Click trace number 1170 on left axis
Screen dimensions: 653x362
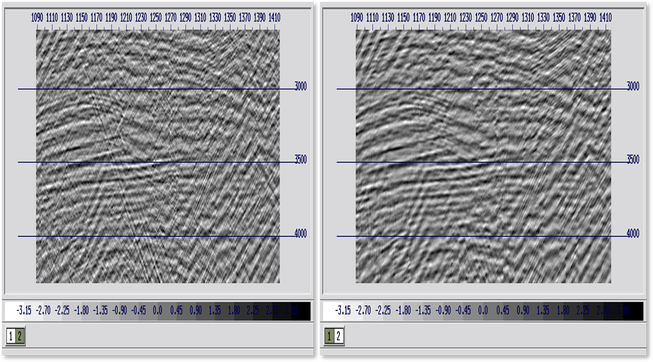tap(96, 17)
